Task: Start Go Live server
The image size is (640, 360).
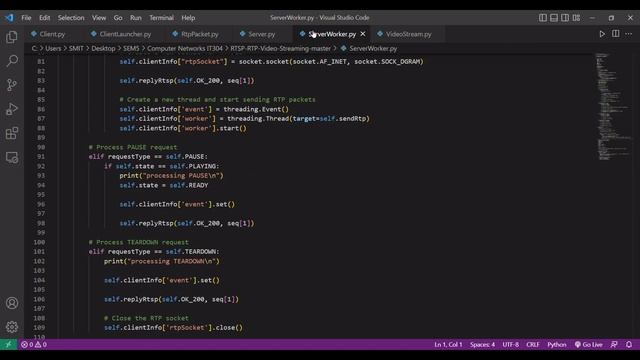Action: (x=589, y=344)
